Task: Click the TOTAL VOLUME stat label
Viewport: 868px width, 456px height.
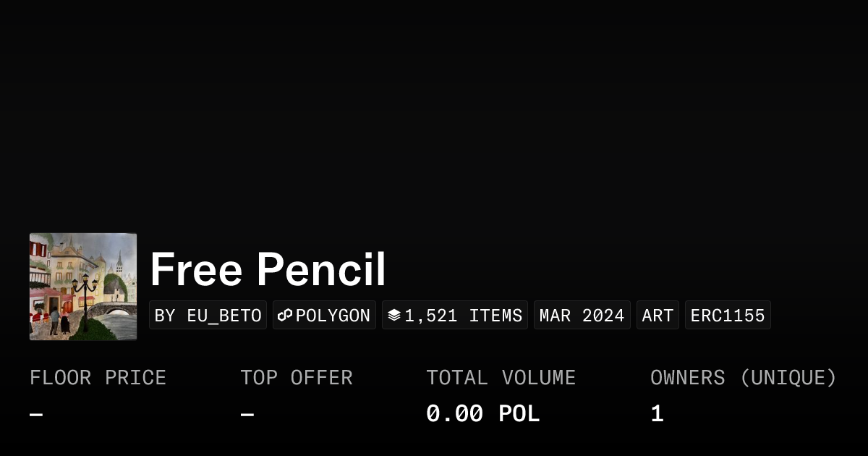Action: pyautogui.click(x=501, y=377)
